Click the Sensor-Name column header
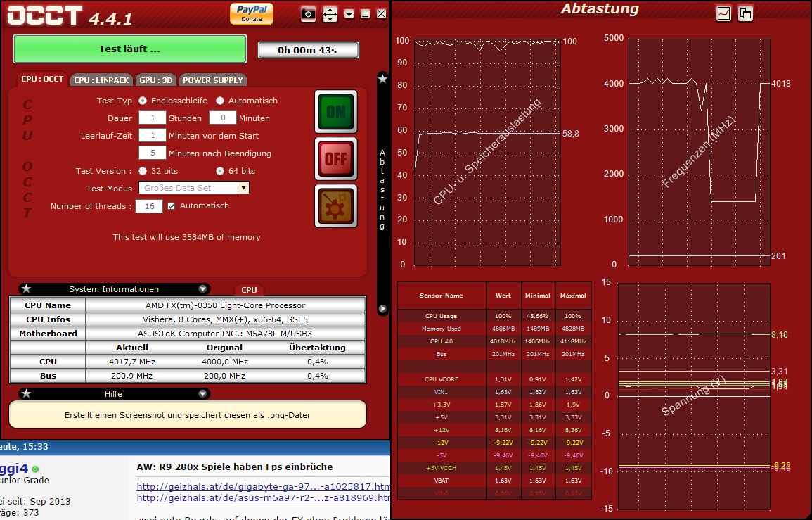 click(x=442, y=296)
